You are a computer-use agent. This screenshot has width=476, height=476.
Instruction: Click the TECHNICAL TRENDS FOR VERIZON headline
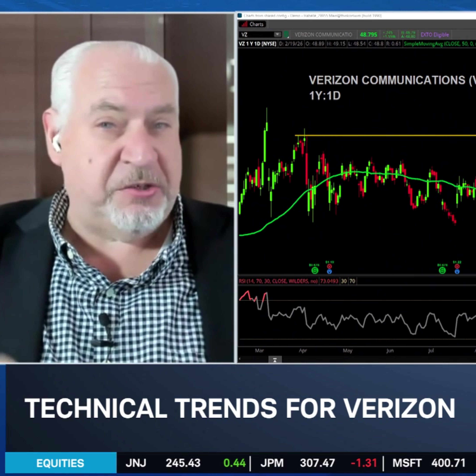coord(240,409)
